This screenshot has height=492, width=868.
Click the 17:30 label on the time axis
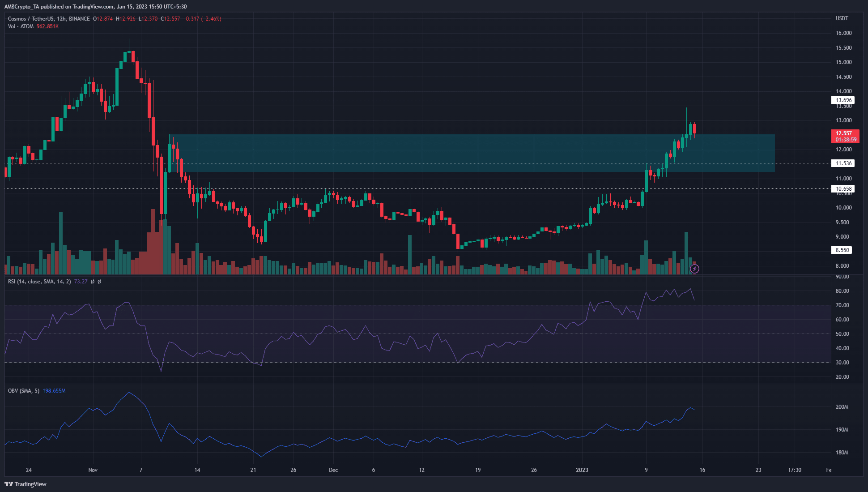click(x=795, y=470)
